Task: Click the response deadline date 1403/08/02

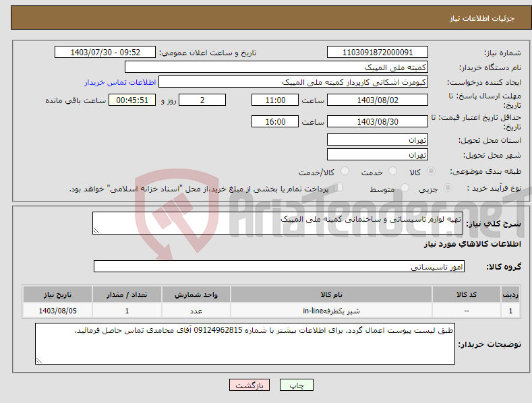Action: pos(378,100)
